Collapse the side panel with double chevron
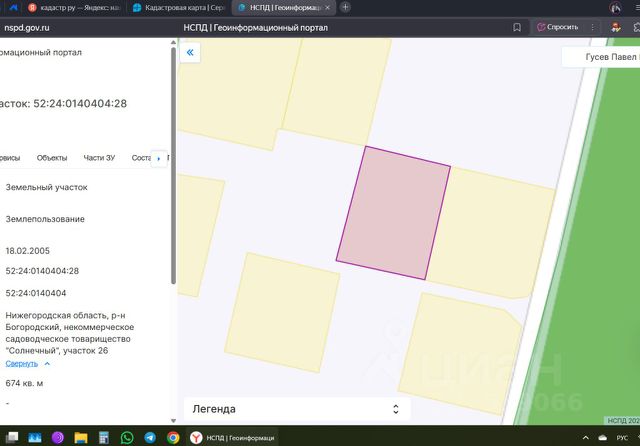640x446 pixels. tap(190, 52)
